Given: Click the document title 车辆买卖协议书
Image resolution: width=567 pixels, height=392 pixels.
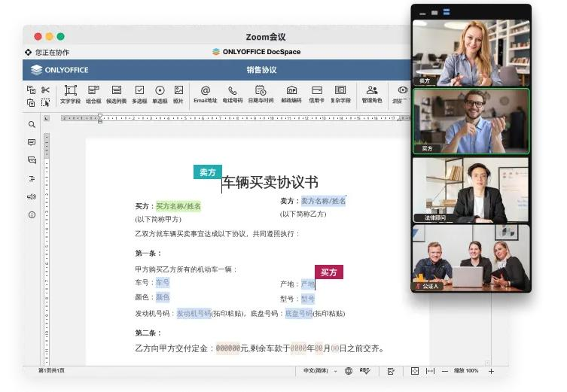Looking at the screenshot, I should [270, 182].
